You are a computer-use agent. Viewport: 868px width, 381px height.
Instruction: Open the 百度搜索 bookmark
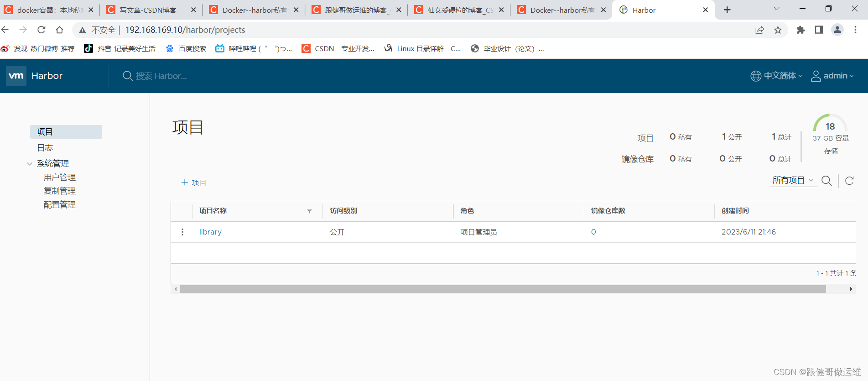click(x=186, y=48)
